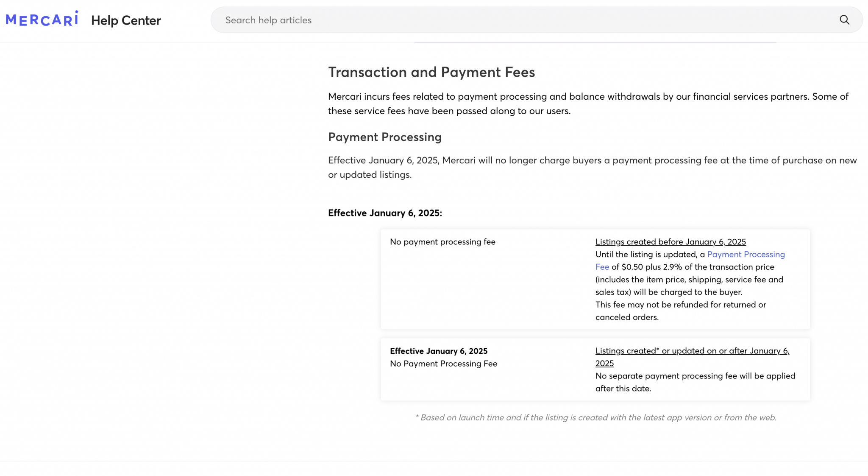Select the bold 'Effective January 6, 2025:' heading
Viewport: 868px width, 476px height.
pos(385,213)
